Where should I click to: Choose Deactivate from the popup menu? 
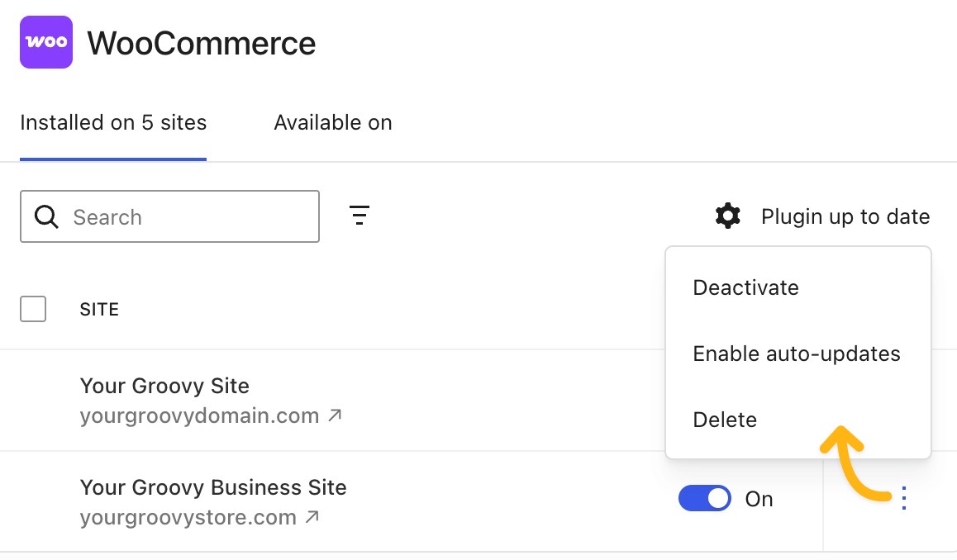pos(745,287)
